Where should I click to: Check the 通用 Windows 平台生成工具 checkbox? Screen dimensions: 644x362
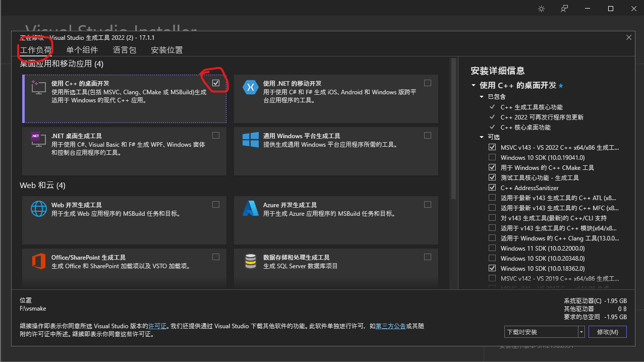pyautogui.click(x=428, y=135)
